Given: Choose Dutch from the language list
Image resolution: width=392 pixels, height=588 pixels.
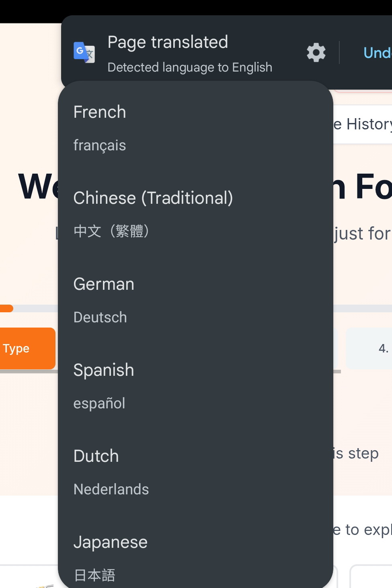Looking at the screenshot, I should tap(96, 456).
